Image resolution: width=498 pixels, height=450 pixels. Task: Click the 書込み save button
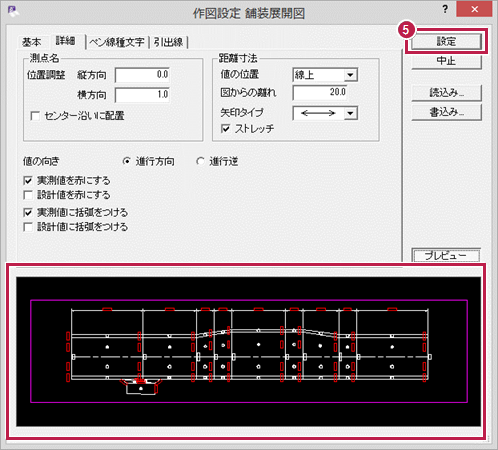446,112
